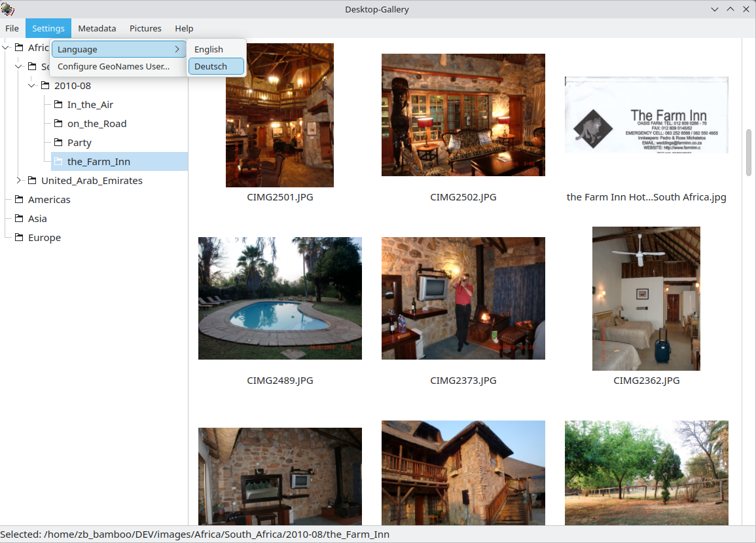Open the Language submenu arrow
756x543 pixels.
point(177,49)
